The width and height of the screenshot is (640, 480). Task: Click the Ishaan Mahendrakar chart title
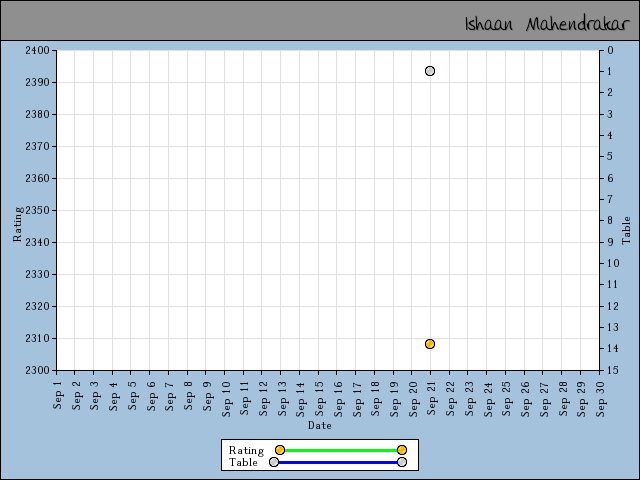tap(545, 23)
